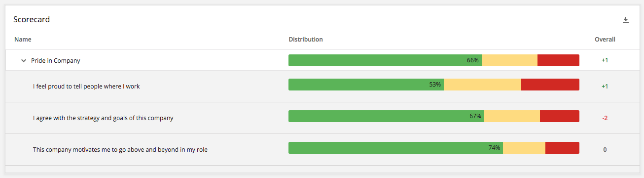Select the Pride in Company row label

coord(55,61)
